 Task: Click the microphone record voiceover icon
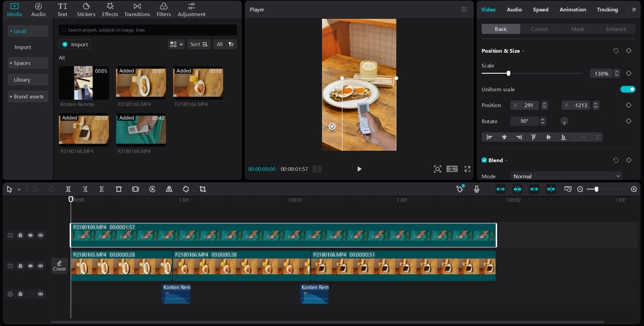(x=476, y=189)
